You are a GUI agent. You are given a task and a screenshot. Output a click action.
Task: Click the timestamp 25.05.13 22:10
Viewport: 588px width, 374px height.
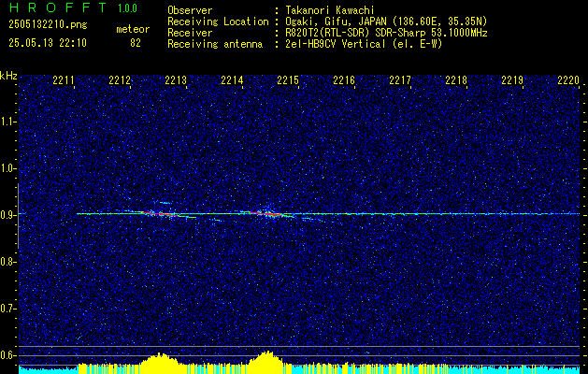pos(48,43)
